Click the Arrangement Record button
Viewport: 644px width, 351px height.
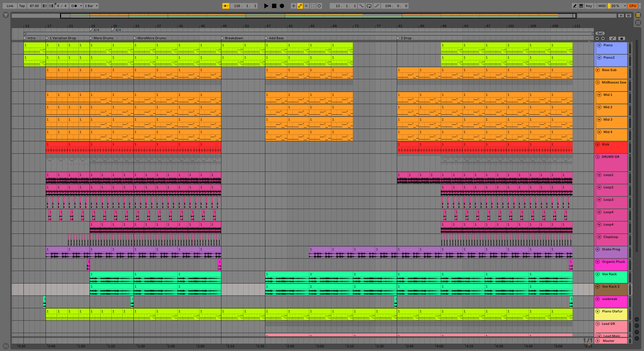pos(282,6)
